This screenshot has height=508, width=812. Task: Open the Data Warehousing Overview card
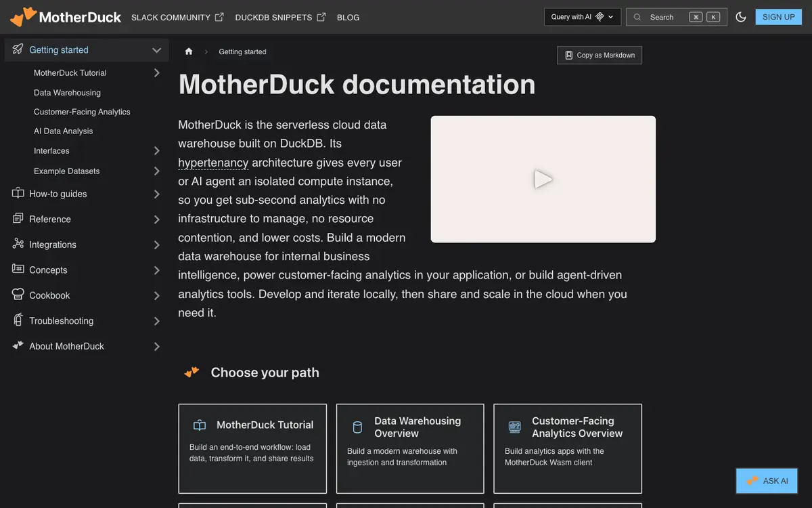410,448
